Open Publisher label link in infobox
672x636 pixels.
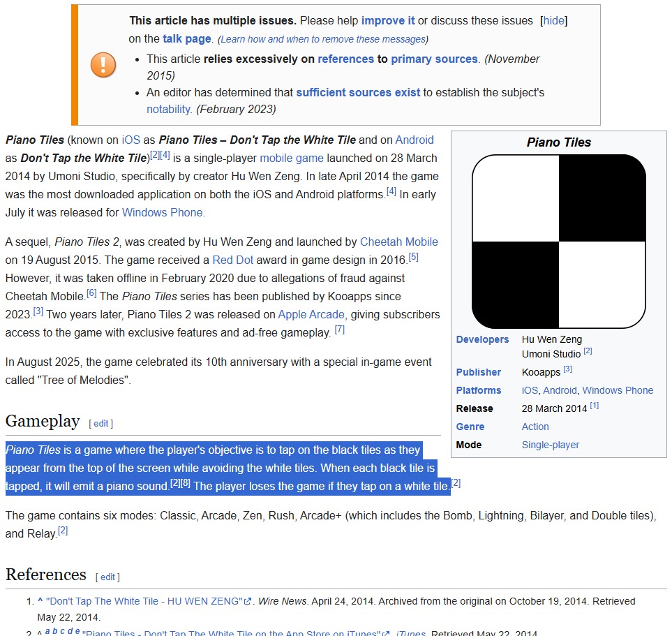(478, 372)
